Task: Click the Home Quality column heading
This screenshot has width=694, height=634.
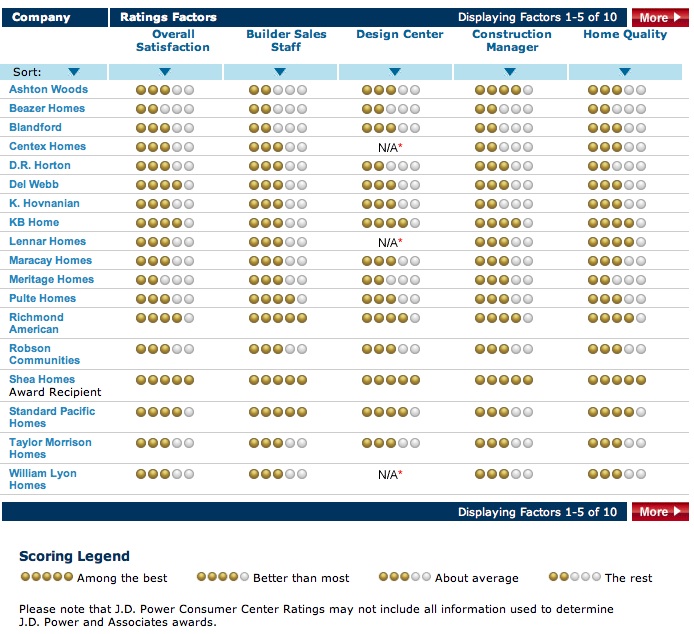Action: tap(625, 34)
